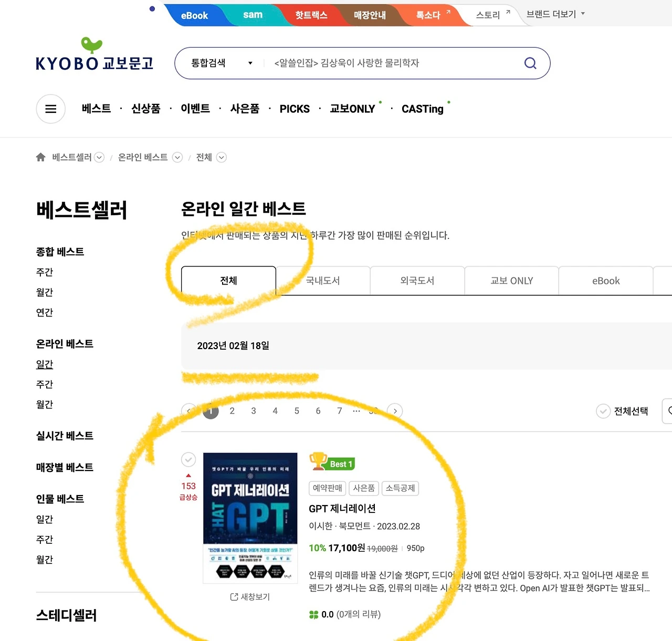Expand the 베스트셀러 breadcrumb dropdown
672x641 pixels.
coord(99,157)
